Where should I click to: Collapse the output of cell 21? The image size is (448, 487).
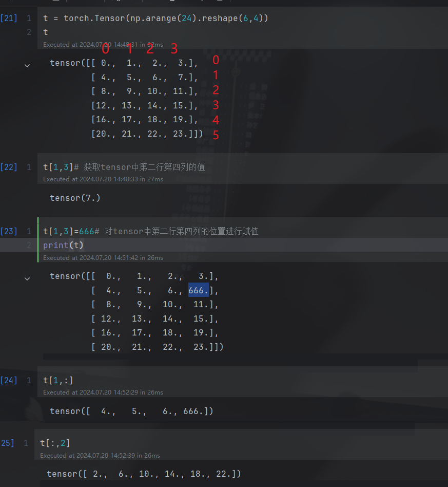27,66
